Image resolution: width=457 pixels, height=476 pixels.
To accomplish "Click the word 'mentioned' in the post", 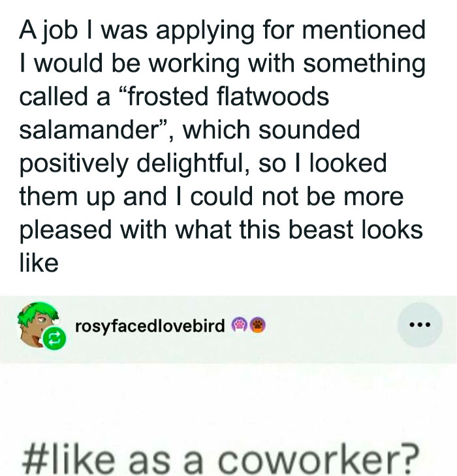I will (367, 29).
